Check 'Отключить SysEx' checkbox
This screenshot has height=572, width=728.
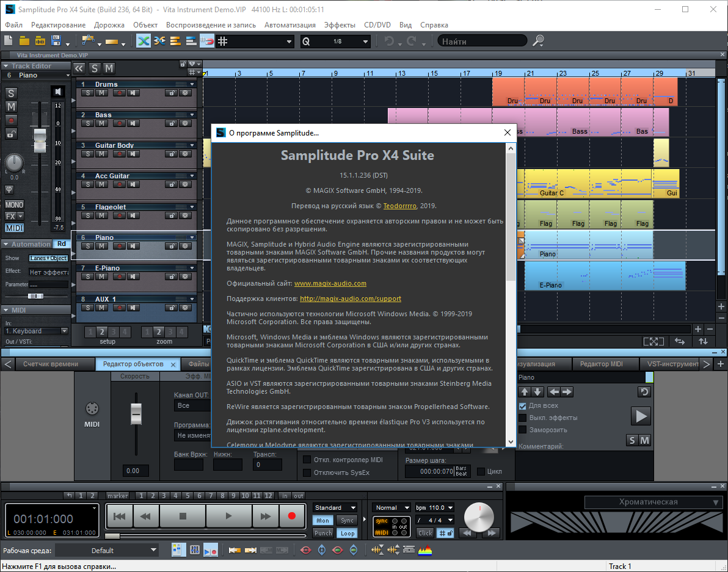pos(307,472)
